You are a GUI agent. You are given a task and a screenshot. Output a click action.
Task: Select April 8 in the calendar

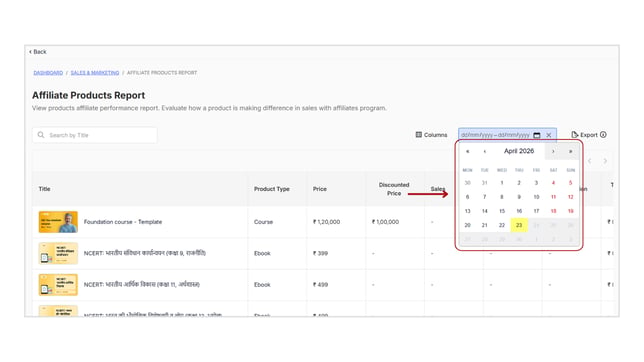click(502, 197)
